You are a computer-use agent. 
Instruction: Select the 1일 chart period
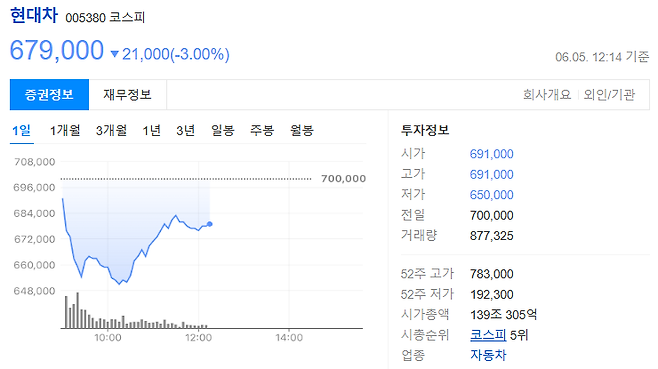coord(21,131)
